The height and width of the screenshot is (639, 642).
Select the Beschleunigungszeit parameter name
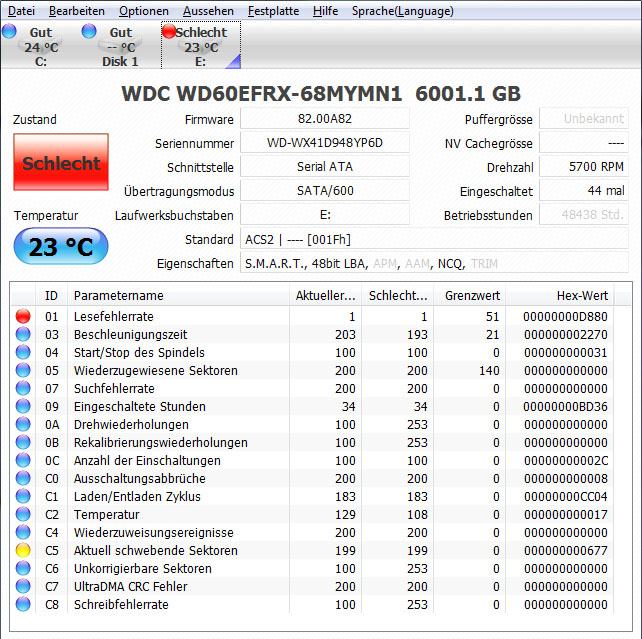click(x=130, y=334)
